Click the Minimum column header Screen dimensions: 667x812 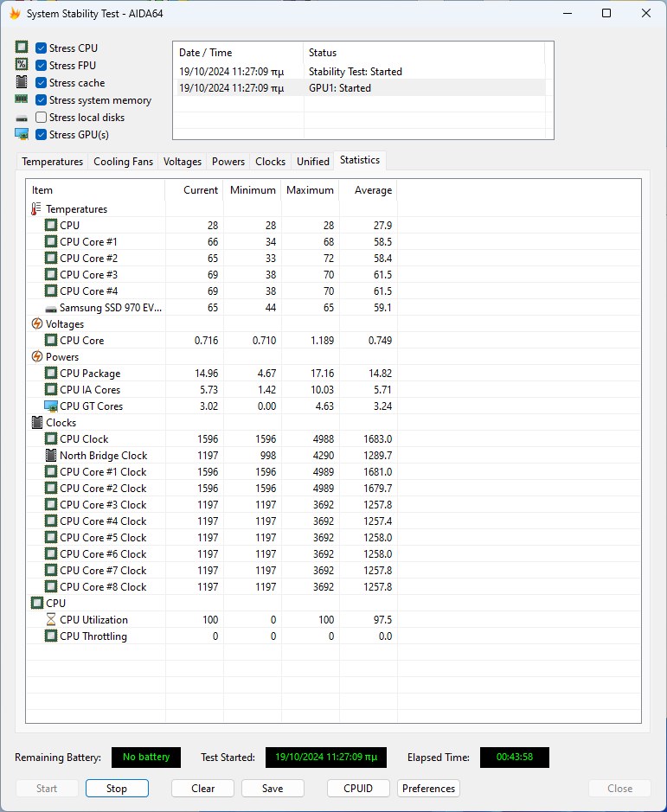(253, 190)
